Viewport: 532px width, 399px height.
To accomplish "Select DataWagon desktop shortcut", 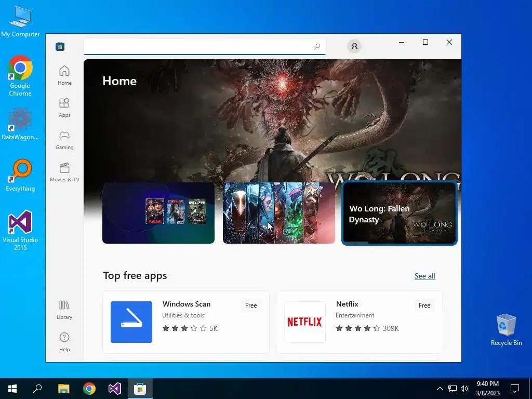I will coord(20,124).
